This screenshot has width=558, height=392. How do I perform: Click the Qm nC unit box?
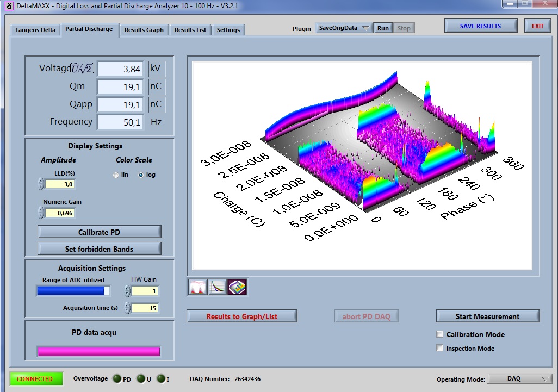tap(157, 86)
